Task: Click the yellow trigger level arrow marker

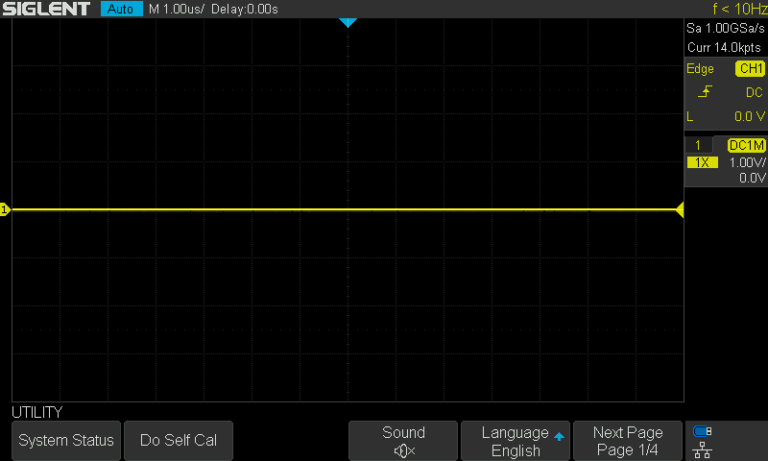Action: tap(680, 210)
